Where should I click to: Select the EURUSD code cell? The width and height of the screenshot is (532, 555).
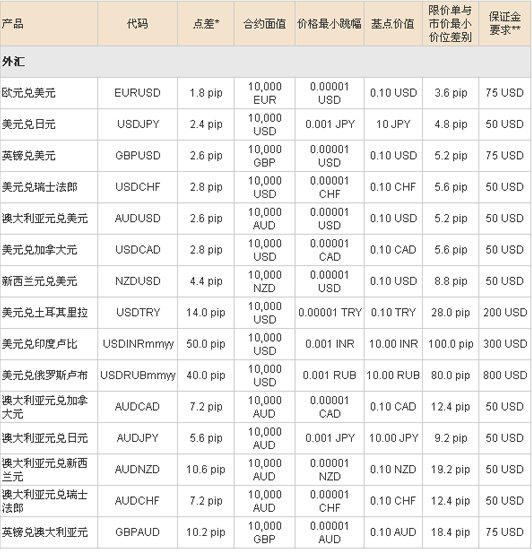[x=137, y=93]
